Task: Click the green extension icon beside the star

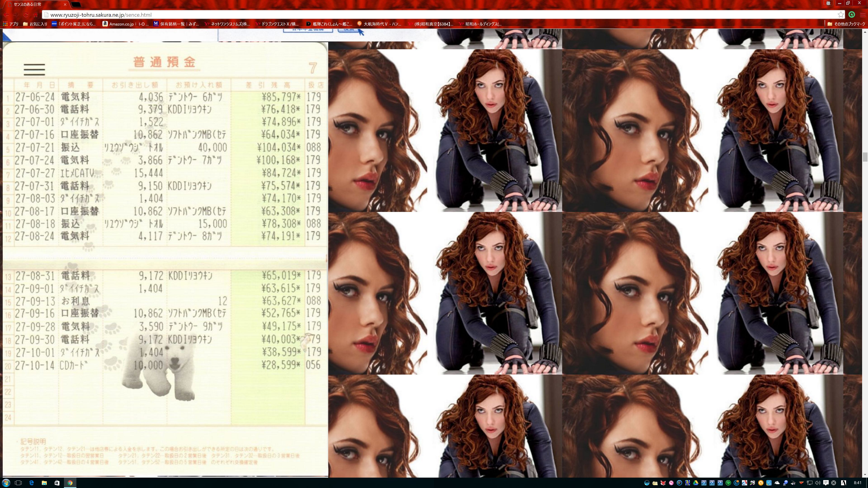Action: click(851, 14)
